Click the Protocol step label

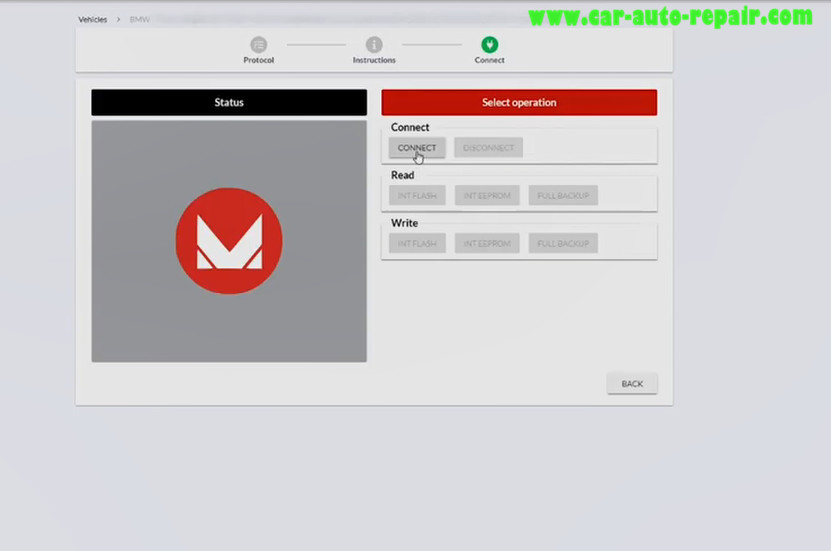[259, 60]
